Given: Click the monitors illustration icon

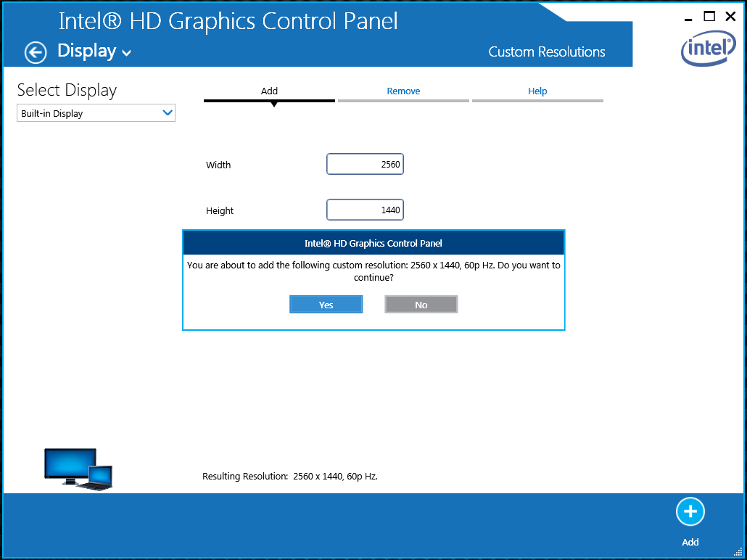Looking at the screenshot, I should pyautogui.click(x=78, y=469).
